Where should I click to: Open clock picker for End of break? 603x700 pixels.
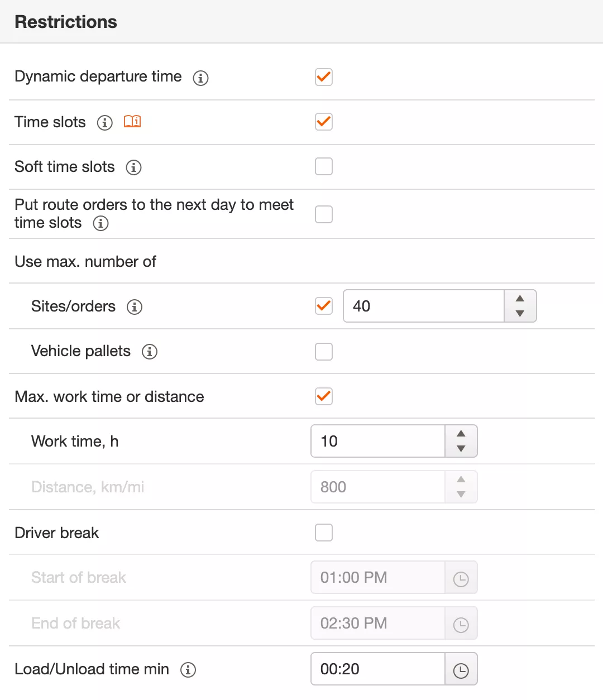461,624
